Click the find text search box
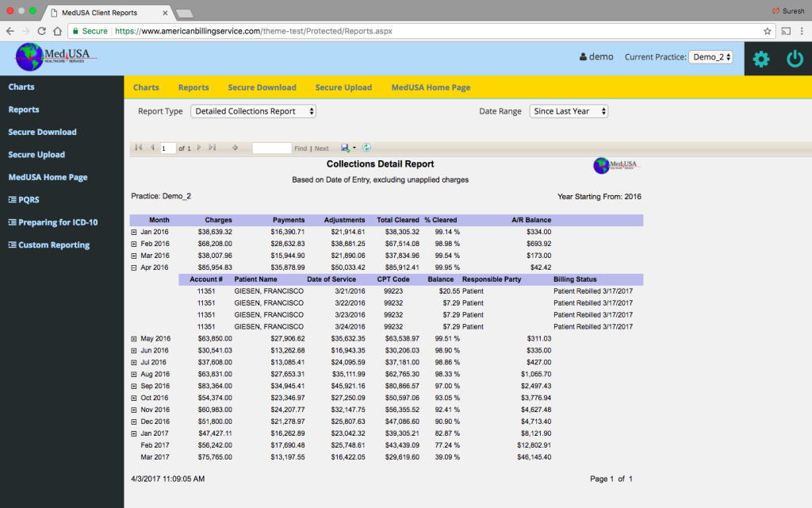The height and width of the screenshot is (508, 812). click(272, 148)
